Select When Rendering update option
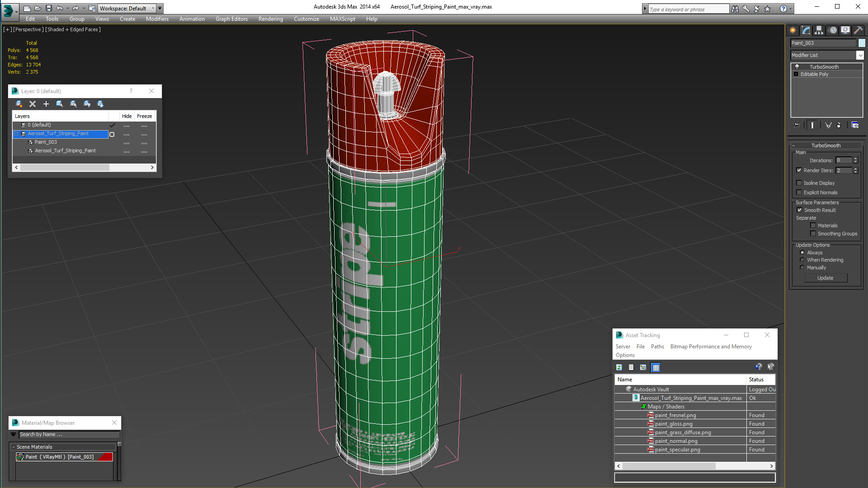Viewport: 868px width, 488px height. tap(802, 260)
